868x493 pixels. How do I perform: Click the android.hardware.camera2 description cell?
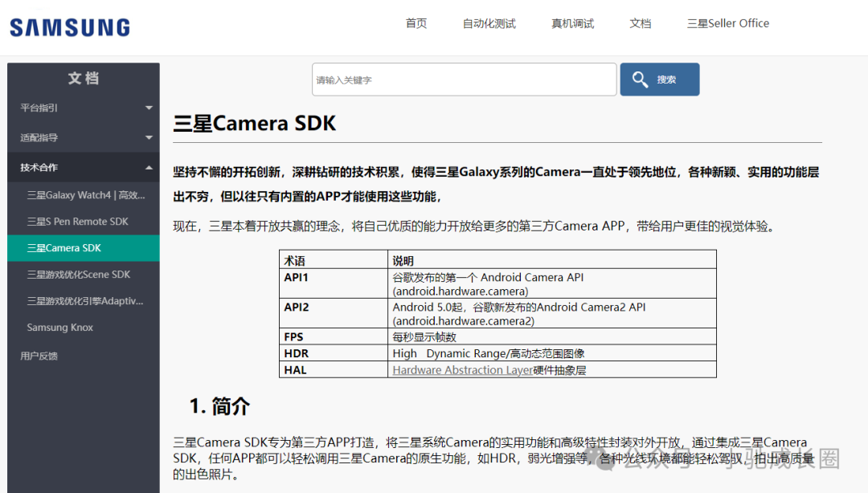[552, 314]
